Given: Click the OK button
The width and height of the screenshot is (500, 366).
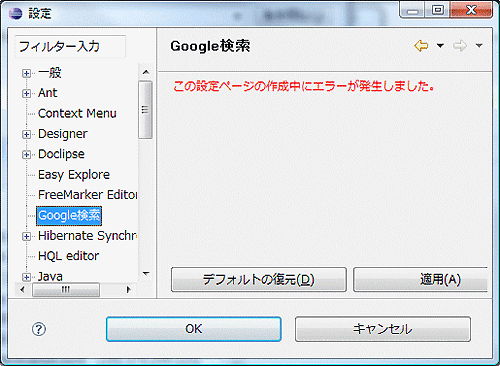Looking at the screenshot, I should (194, 329).
